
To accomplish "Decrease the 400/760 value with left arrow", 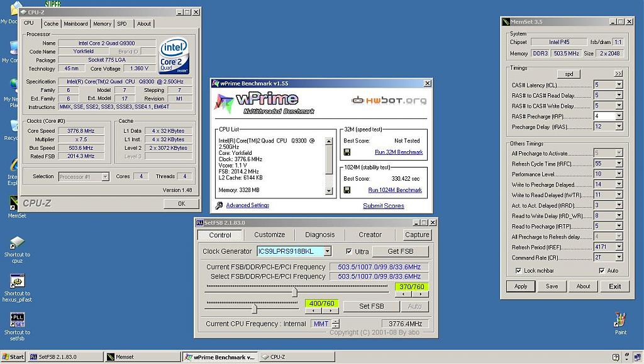I will 313,310.
